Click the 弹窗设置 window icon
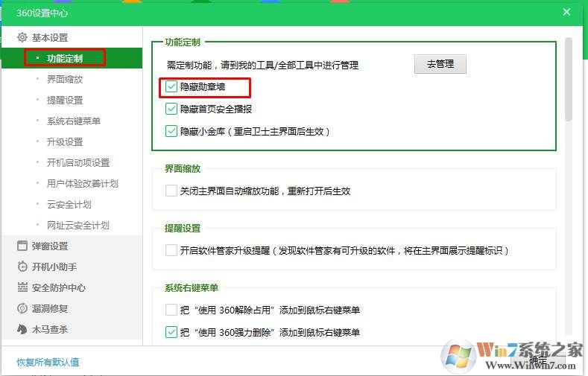The width and height of the screenshot is (588, 376). pyautogui.click(x=22, y=246)
